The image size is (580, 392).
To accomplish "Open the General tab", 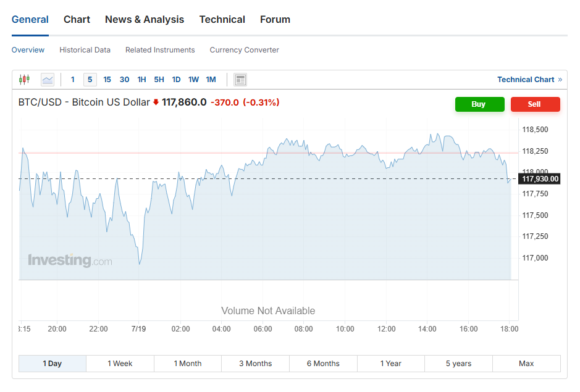I will (30, 20).
